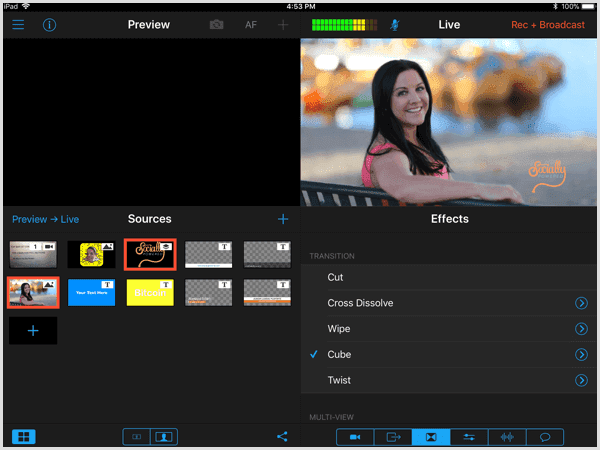Tap the 4:53 PM clock
The height and width of the screenshot is (450, 600).
tap(301, 7)
